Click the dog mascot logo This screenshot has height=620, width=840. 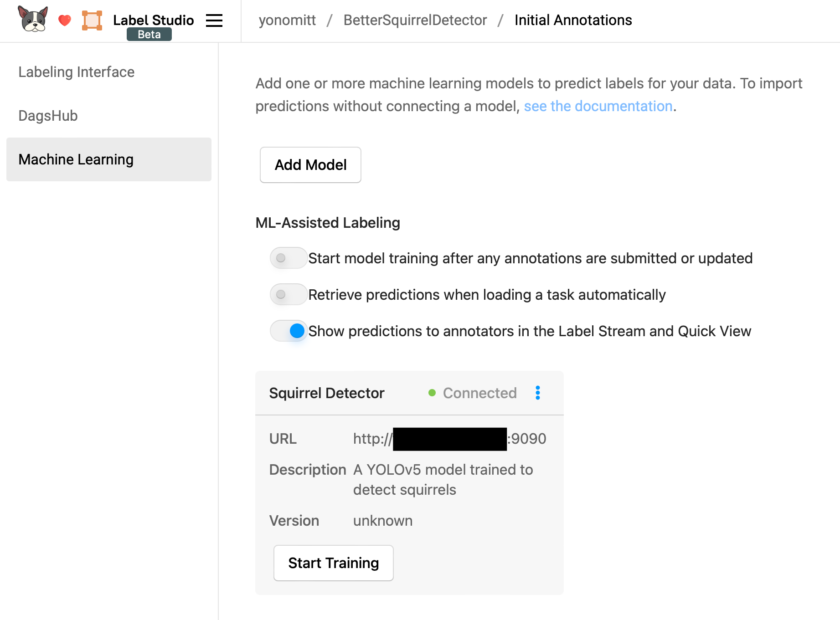pyautogui.click(x=31, y=20)
